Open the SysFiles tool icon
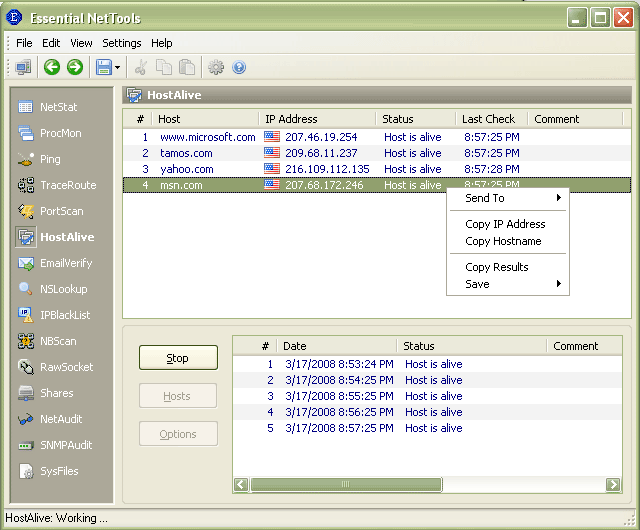This screenshot has width=640, height=530. [26, 471]
